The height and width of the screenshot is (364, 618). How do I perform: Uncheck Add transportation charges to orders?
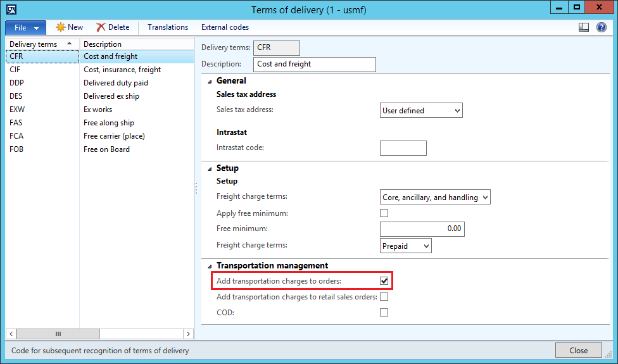(384, 280)
